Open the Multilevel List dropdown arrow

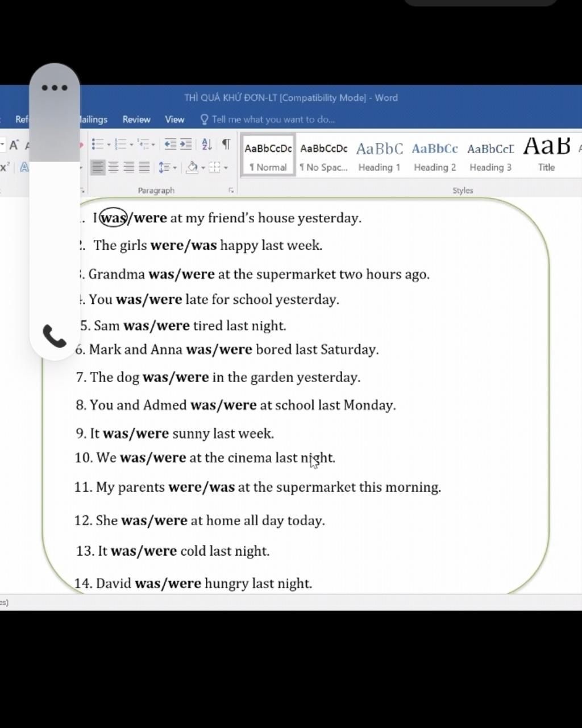pos(153,144)
